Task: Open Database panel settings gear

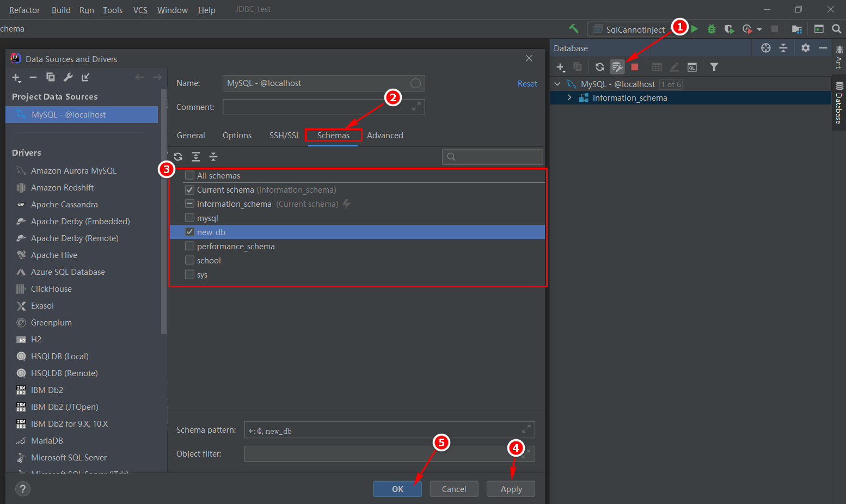Action: pos(806,48)
